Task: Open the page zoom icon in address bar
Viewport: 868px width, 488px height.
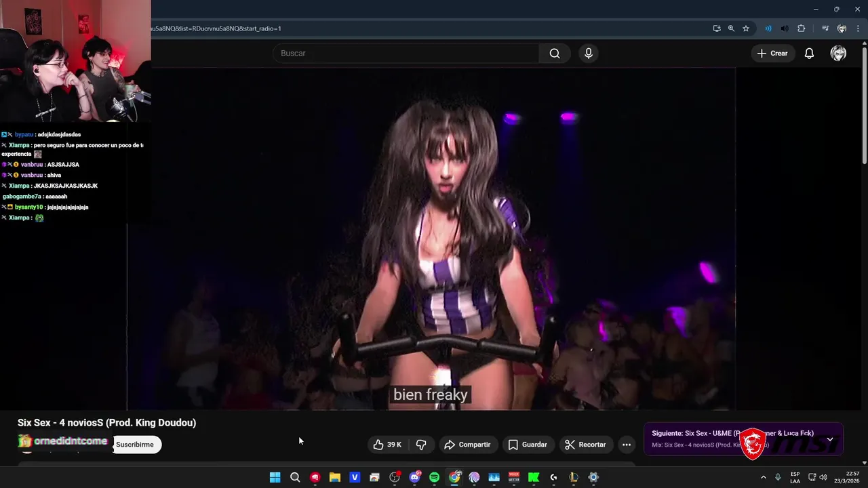Action: click(731, 28)
